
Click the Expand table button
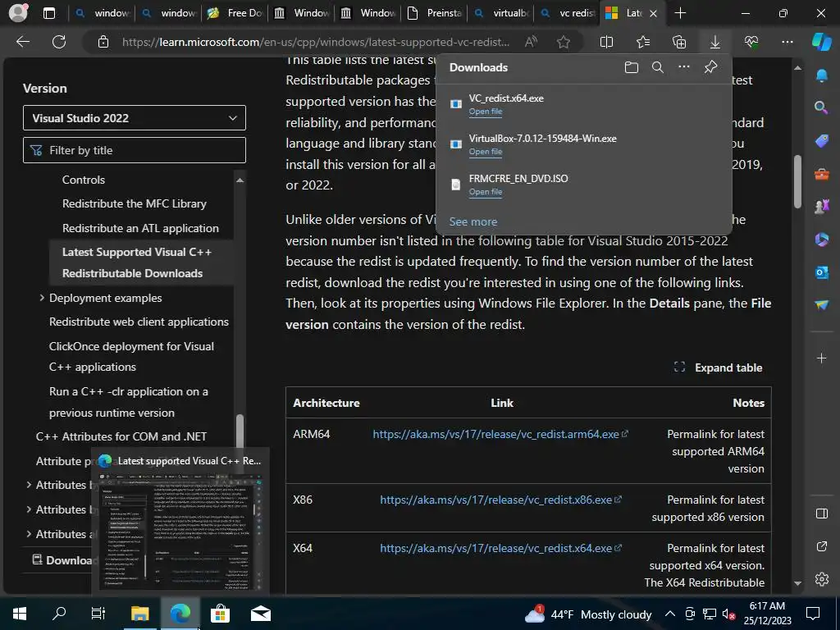[718, 367]
